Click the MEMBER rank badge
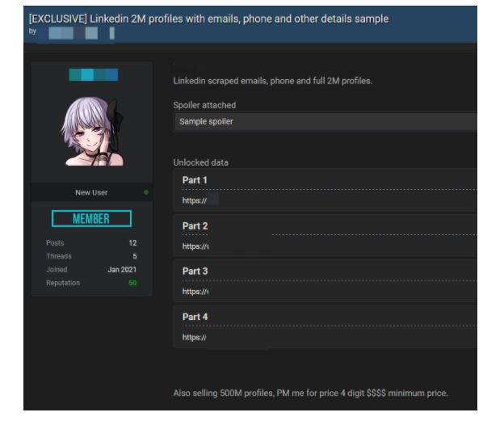This screenshot has height=425, width=504. (91, 219)
